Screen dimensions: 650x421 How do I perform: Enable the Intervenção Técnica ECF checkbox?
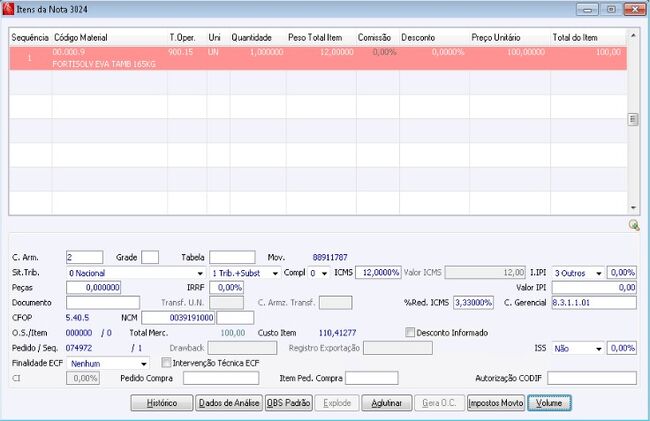click(166, 363)
